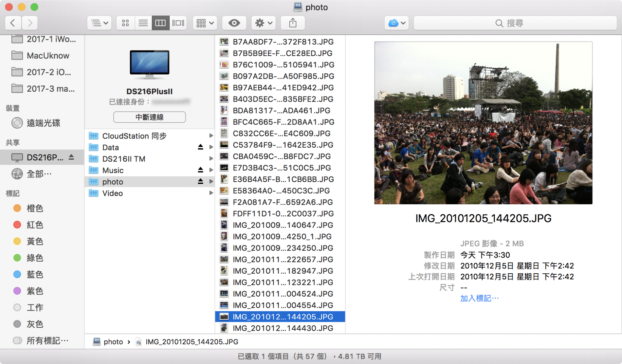
Task: Go back with the left arrow
Action: click(x=13, y=23)
